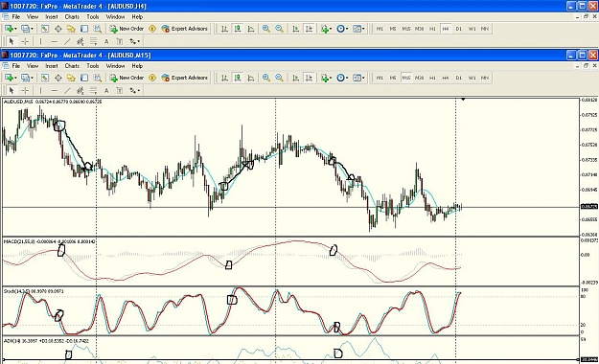Zoom in the chart in M15 window

[266, 78]
